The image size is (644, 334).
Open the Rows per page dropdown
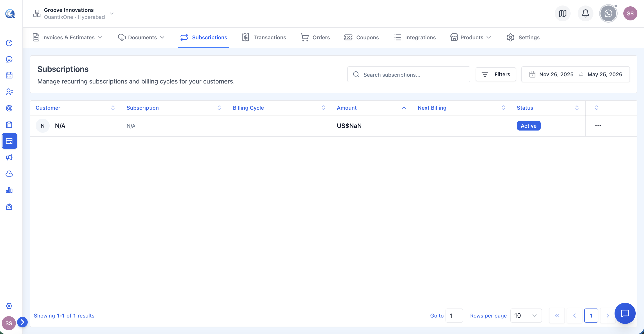[526, 316]
